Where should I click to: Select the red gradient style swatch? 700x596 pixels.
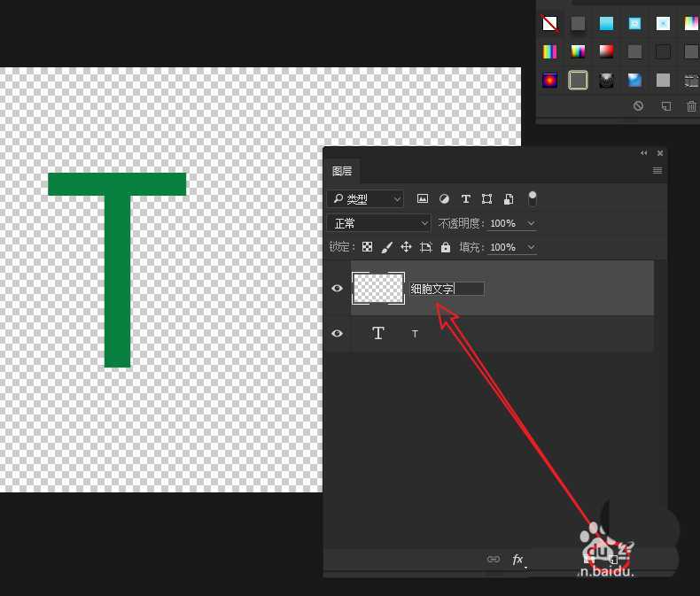coord(606,51)
